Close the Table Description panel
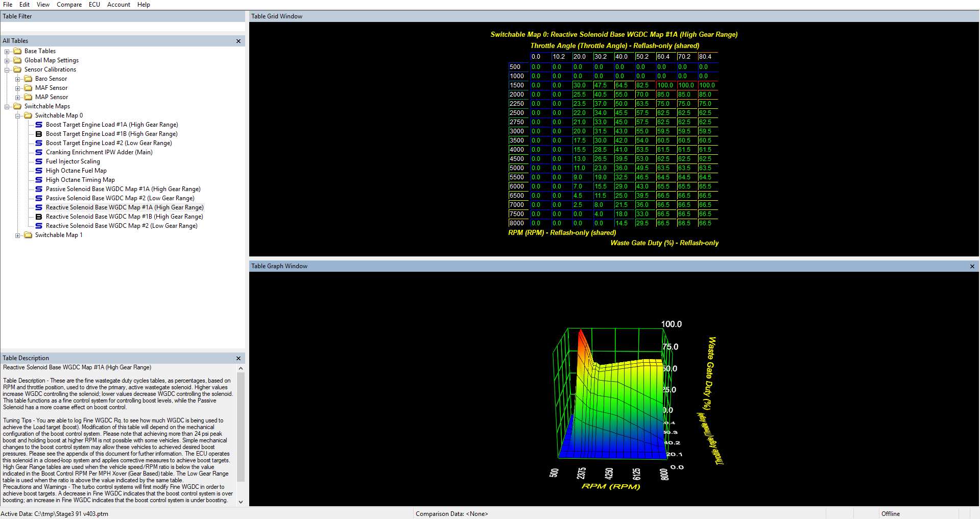980x519 pixels. [238, 358]
